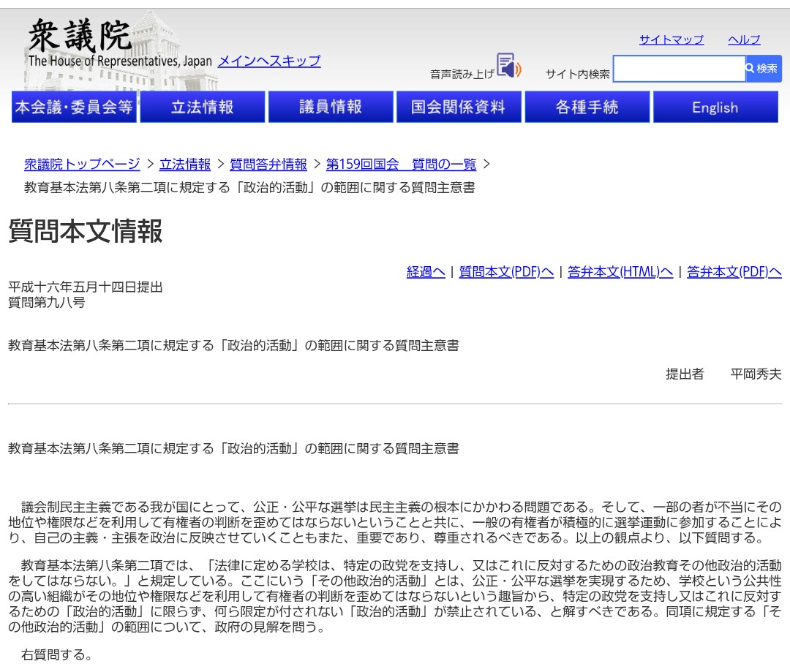The image size is (790, 672).
Task: Go to 衆議院トップページ breadcrumb
Action: tap(82, 164)
